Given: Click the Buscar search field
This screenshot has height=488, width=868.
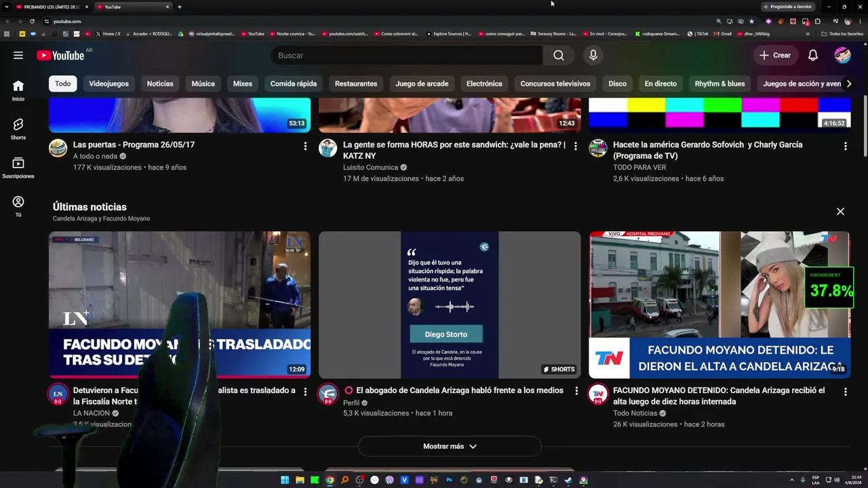Looking at the screenshot, I should coord(407,56).
